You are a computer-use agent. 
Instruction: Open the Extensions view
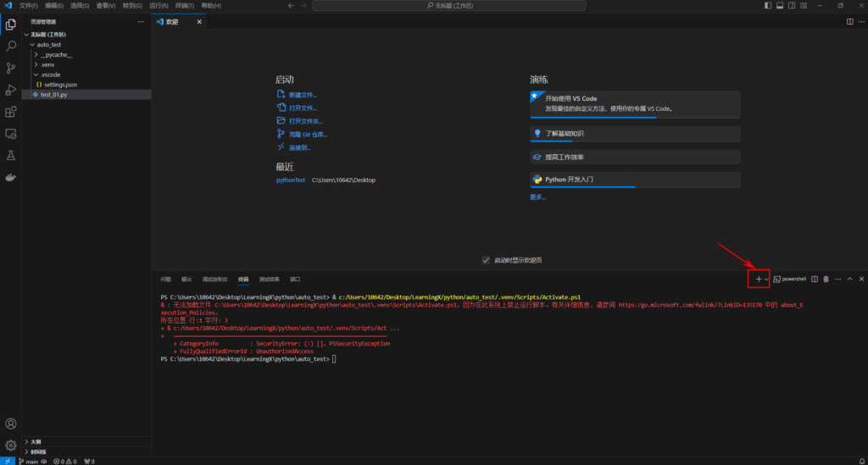[x=11, y=112]
